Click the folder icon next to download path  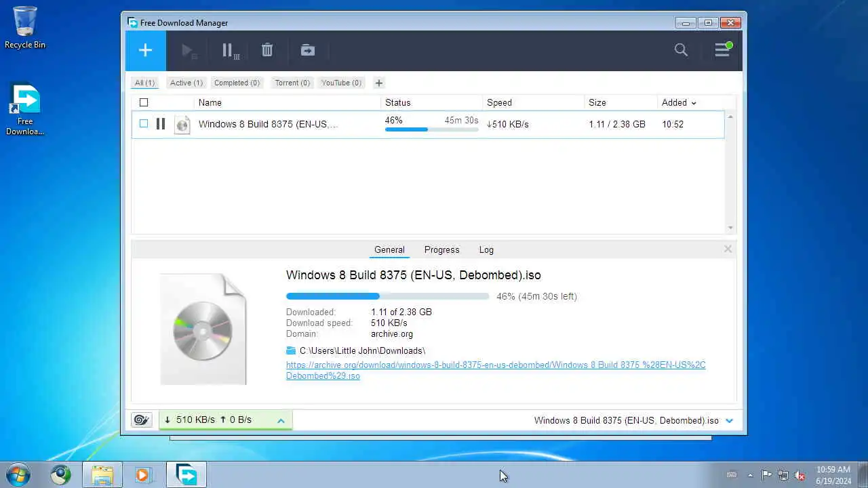(x=291, y=350)
